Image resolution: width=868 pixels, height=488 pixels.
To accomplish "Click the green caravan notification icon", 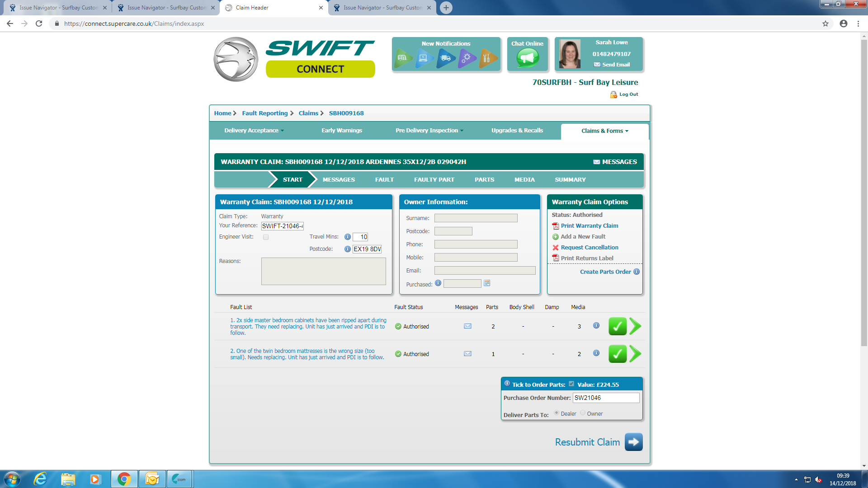I will [402, 58].
